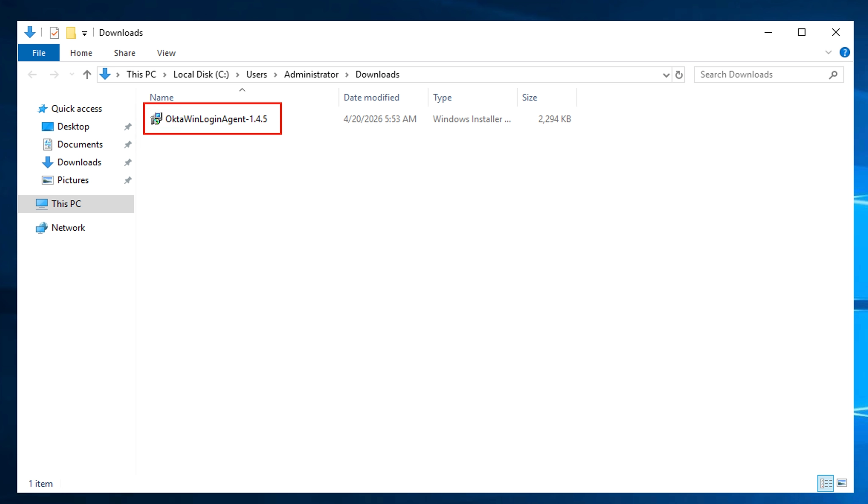
Task: Click the 1 item status text
Action: pyautogui.click(x=41, y=484)
